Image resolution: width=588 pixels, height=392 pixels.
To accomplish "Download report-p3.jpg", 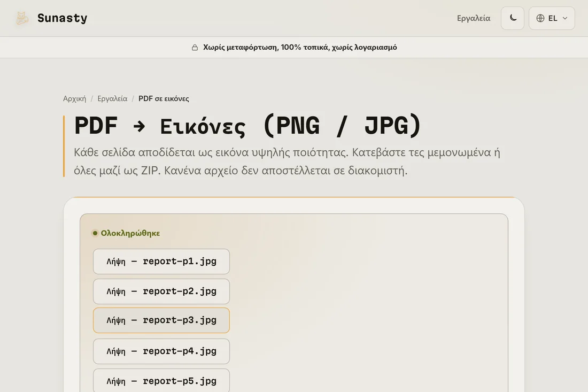I will [x=161, y=320].
